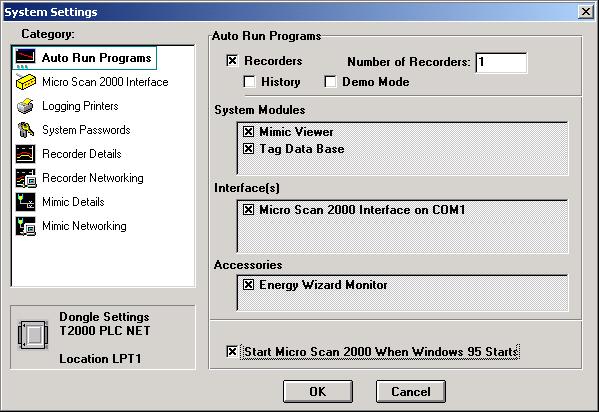Uncheck Energy Wizard Monitor accessory
The height and width of the screenshot is (412, 599).
(x=248, y=285)
